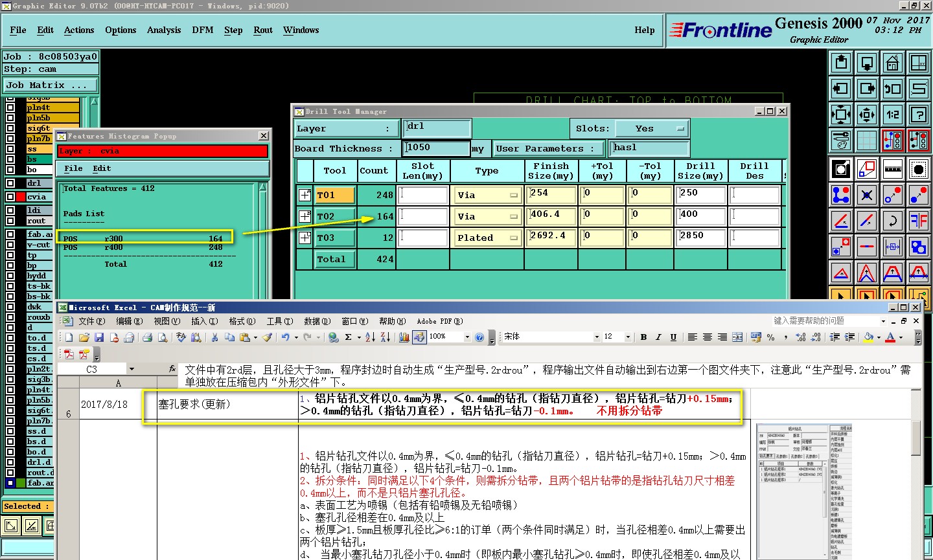This screenshot has width=933, height=560.
Task: Open the Type dropdown for T03 Plated
Action: [x=487, y=238]
